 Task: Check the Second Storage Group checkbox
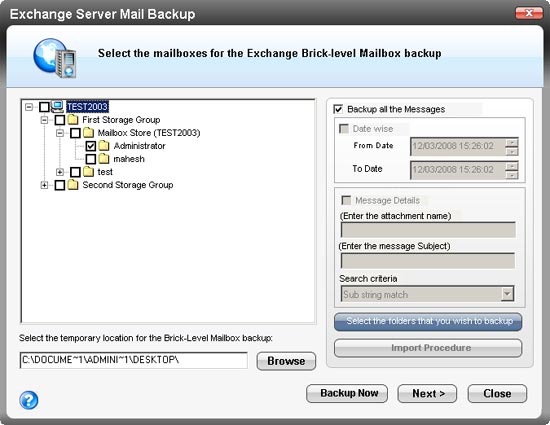pyautogui.click(x=60, y=185)
